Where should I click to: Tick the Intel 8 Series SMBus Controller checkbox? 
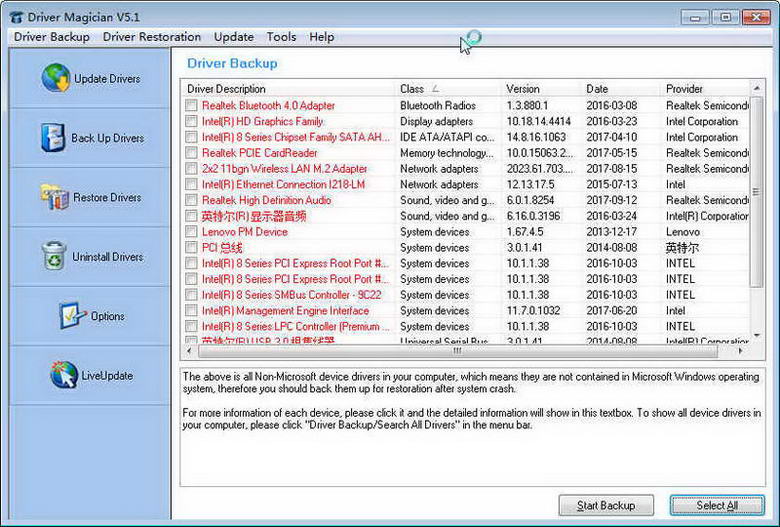tap(191, 295)
